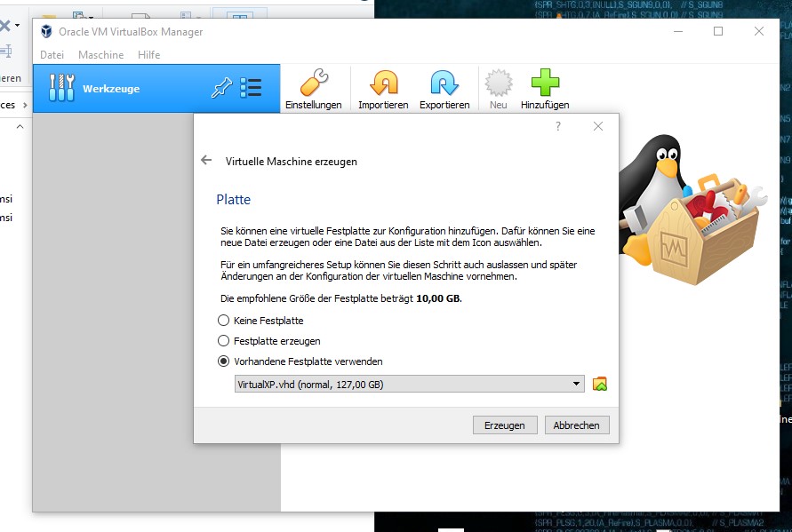Click the Platte heading text
Viewport: 792px width, 532px height.
pyautogui.click(x=234, y=199)
